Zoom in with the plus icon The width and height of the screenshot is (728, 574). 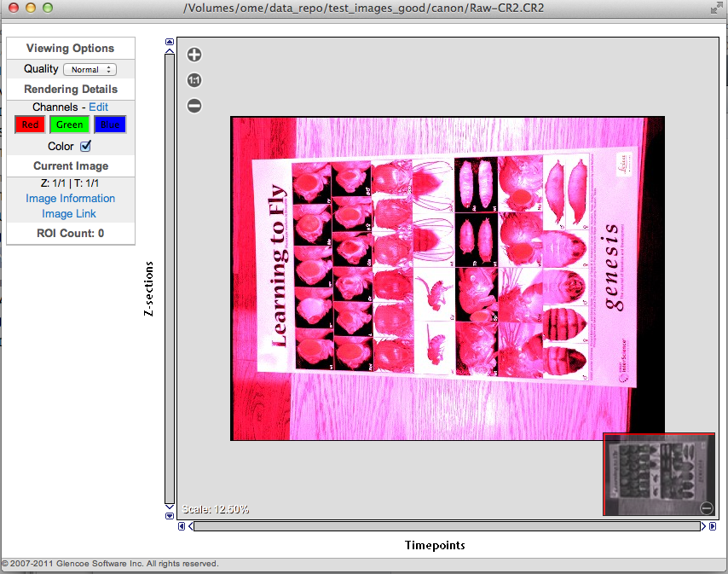pos(194,55)
